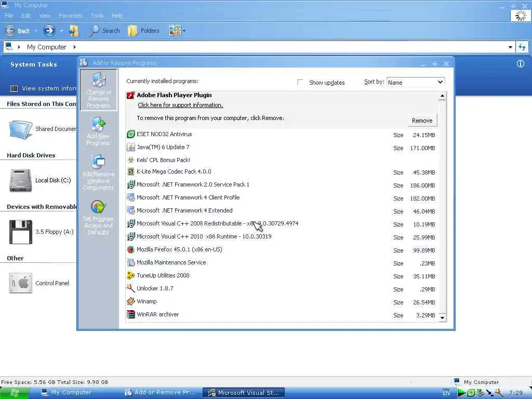
Task: Open the Views button dropdown arrow
Action: [184, 31]
